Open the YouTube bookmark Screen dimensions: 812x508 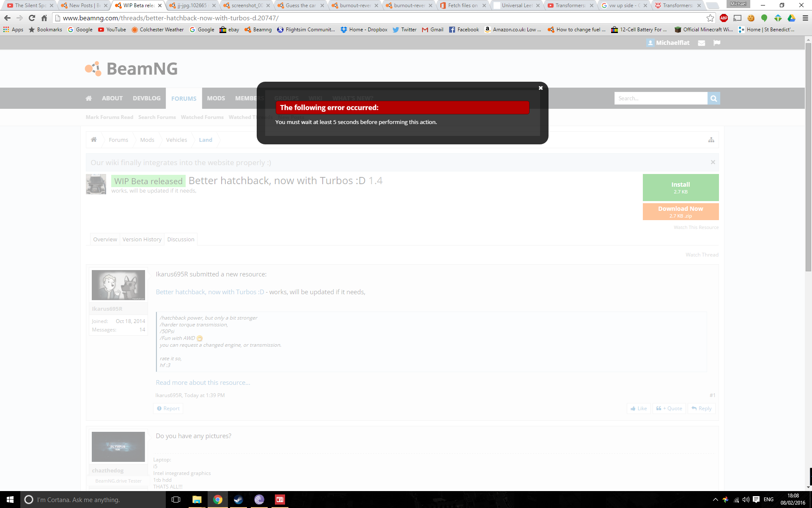112,30
